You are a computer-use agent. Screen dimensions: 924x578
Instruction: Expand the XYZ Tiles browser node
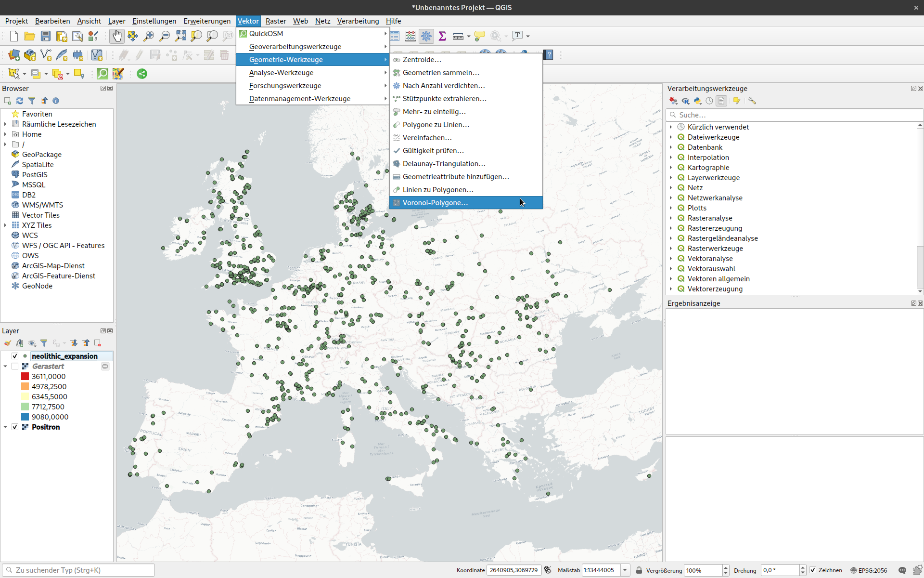click(x=5, y=225)
